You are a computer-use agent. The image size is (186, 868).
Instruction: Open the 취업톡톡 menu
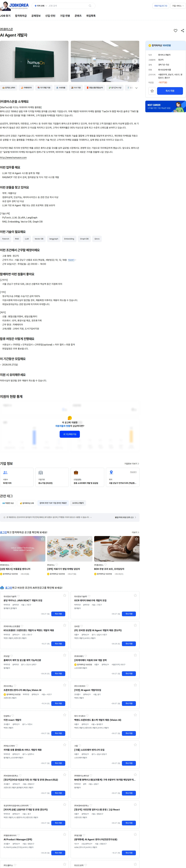[91, 16]
